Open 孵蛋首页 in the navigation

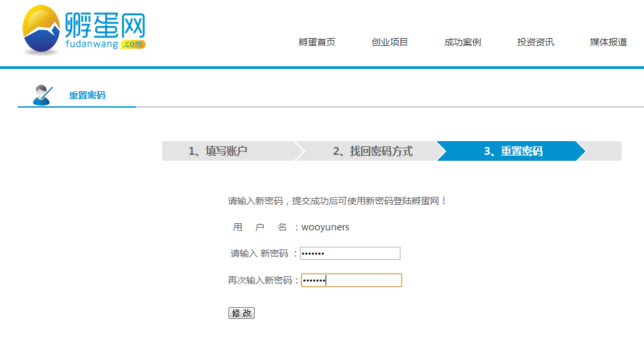click(316, 42)
